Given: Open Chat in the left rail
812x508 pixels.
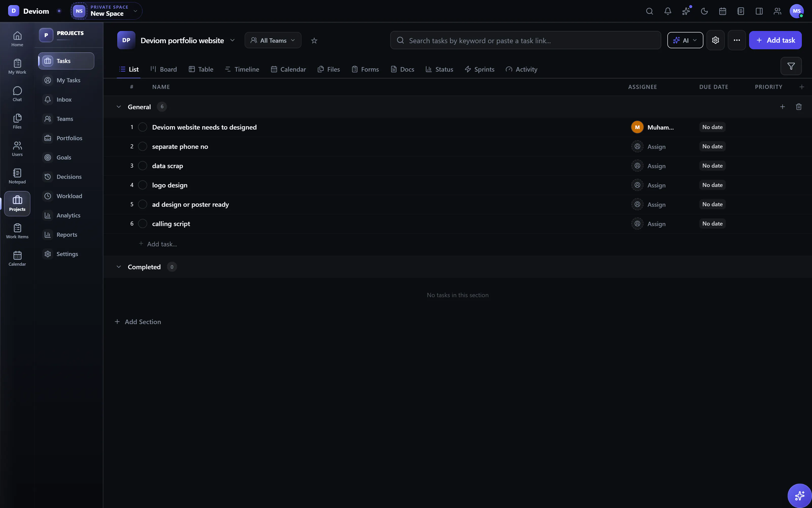Looking at the screenshot, I should tap(17, 94).
